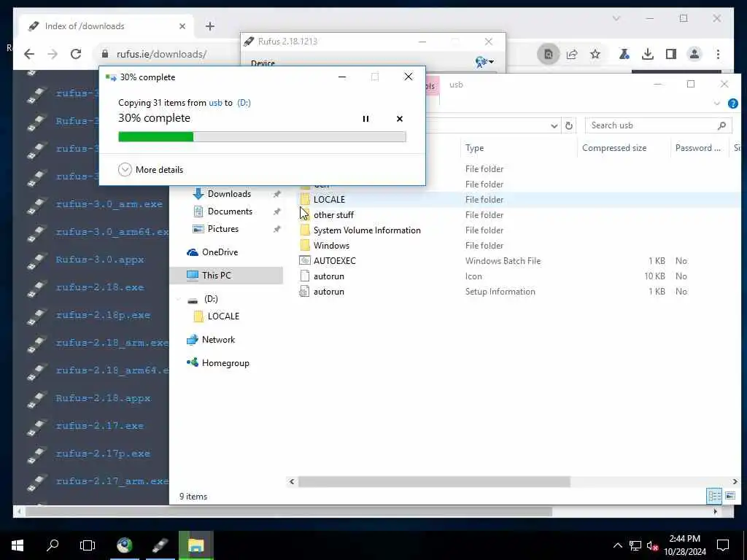
Task: Open Rufus-2.18.appx download link
Action: pyautogui.click(x=103, y=398)
